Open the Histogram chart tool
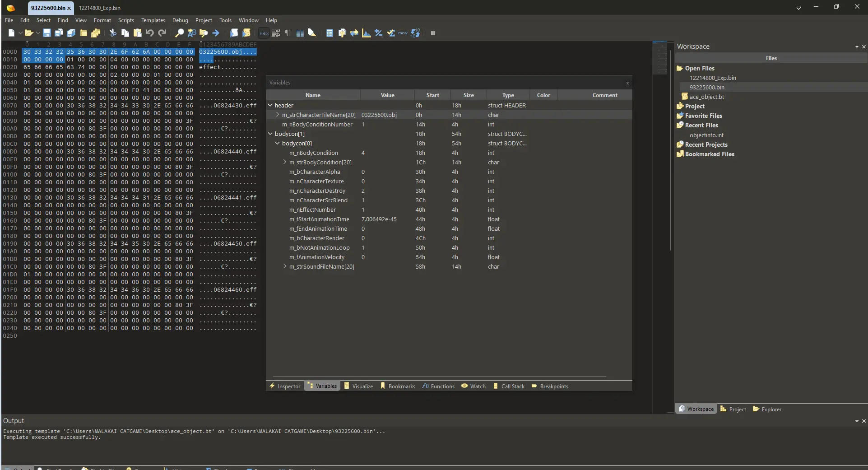Image resolution: width=868 pixels, height=470 pixels. [367, 33]
